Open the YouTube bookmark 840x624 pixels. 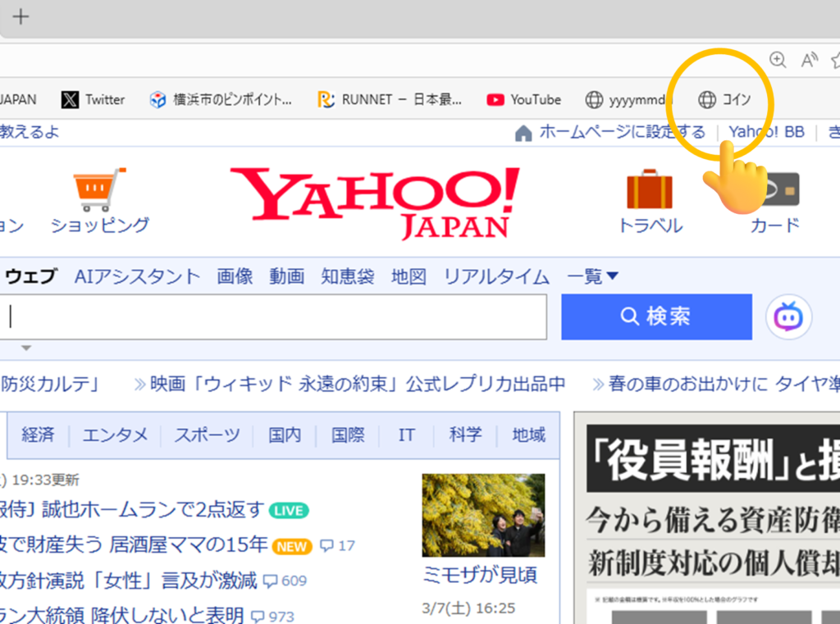point(523,100)
